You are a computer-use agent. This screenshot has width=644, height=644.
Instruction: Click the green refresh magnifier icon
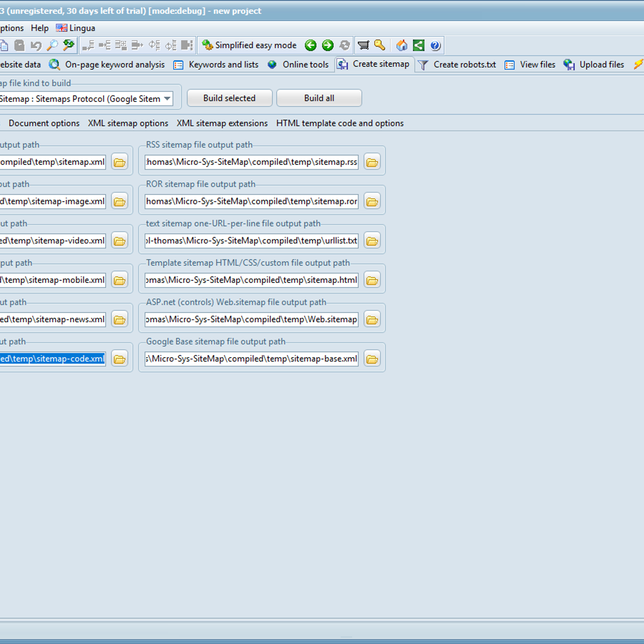click(69, 45)
